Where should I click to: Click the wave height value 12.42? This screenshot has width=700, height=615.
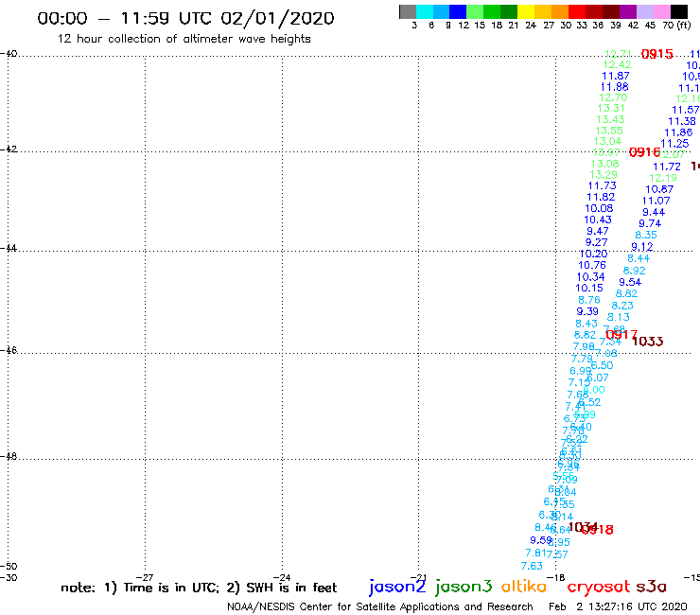point(617,64)
